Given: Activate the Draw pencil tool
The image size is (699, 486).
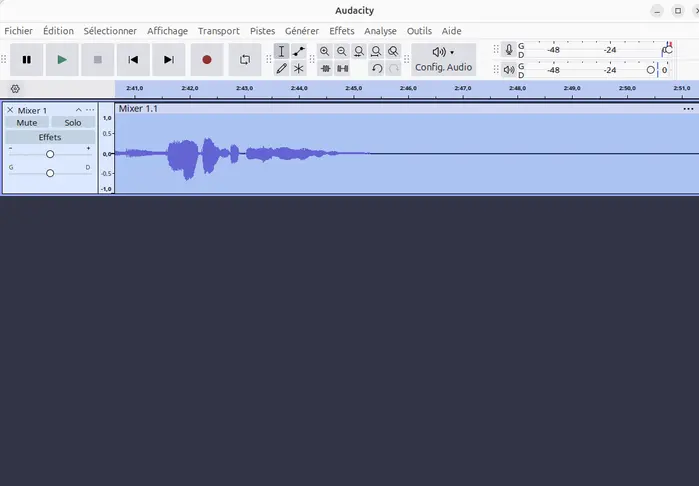Looking at the screenshot, I should (x=281, y=69).
